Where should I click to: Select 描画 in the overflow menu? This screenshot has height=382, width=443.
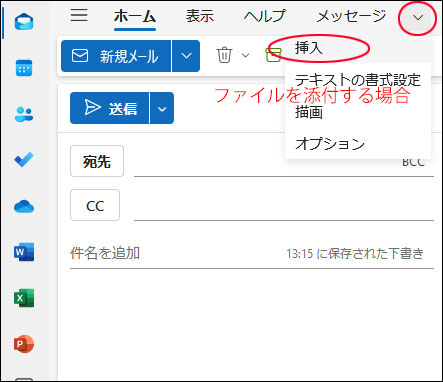coord(358,112)
